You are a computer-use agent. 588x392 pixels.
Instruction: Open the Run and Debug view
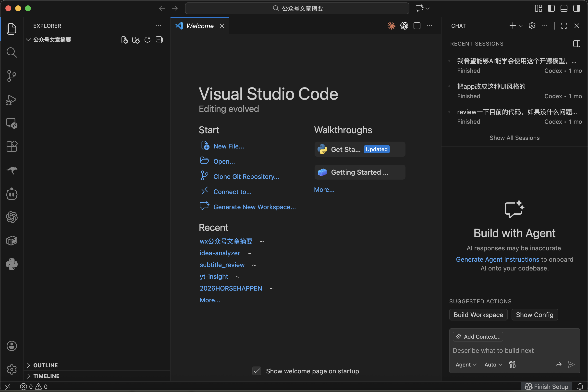pyautogui.click(x=12, y=100)
